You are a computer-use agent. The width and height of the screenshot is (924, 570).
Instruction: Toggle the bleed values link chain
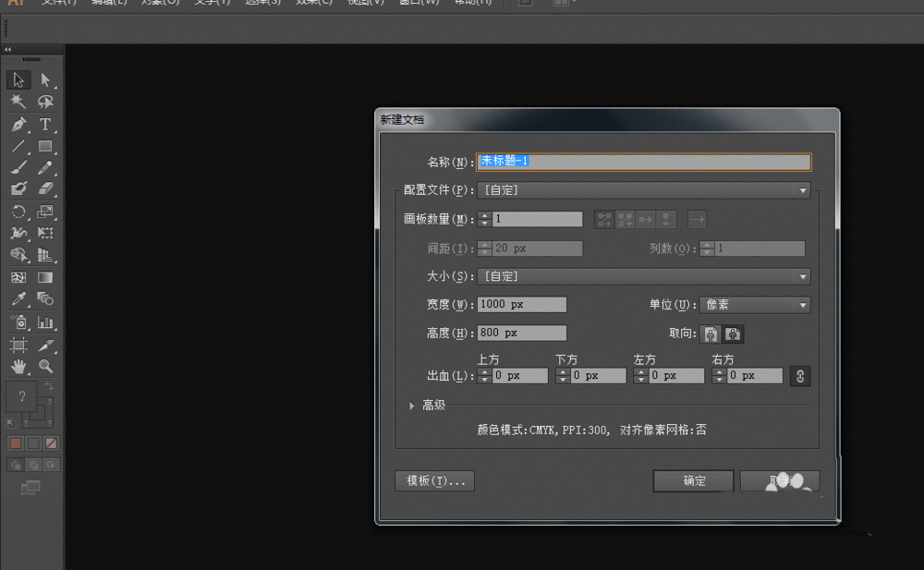(800, 376)
